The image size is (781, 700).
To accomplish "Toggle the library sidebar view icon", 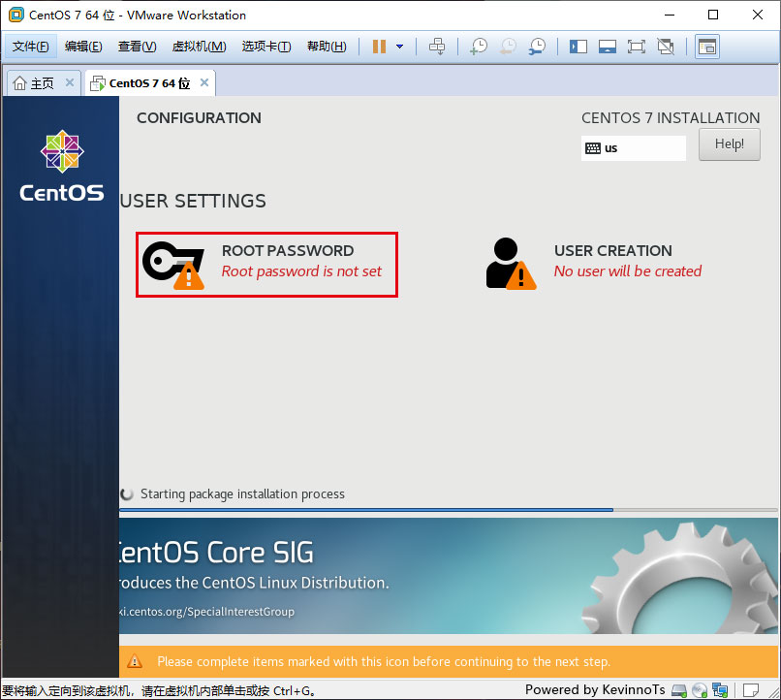I will pyautogui.click(x=578, y=47).
